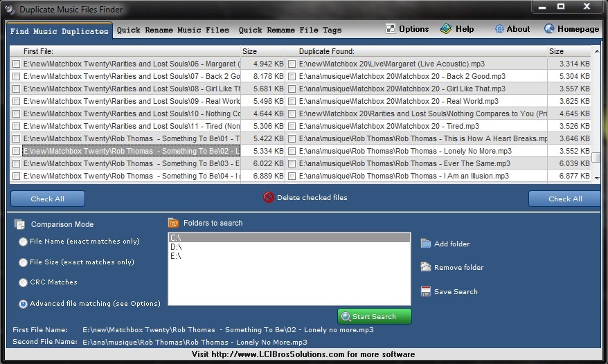Tick the checkbox for duplicate Back 2 Good.mp3
The width and height of the screenshot is (608, 364).
(x=292, y=76)
